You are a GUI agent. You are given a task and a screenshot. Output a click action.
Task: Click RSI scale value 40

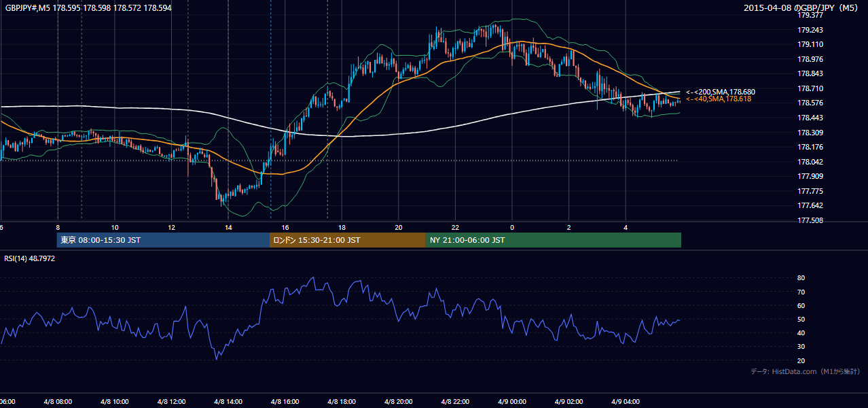tap(801, 333)
